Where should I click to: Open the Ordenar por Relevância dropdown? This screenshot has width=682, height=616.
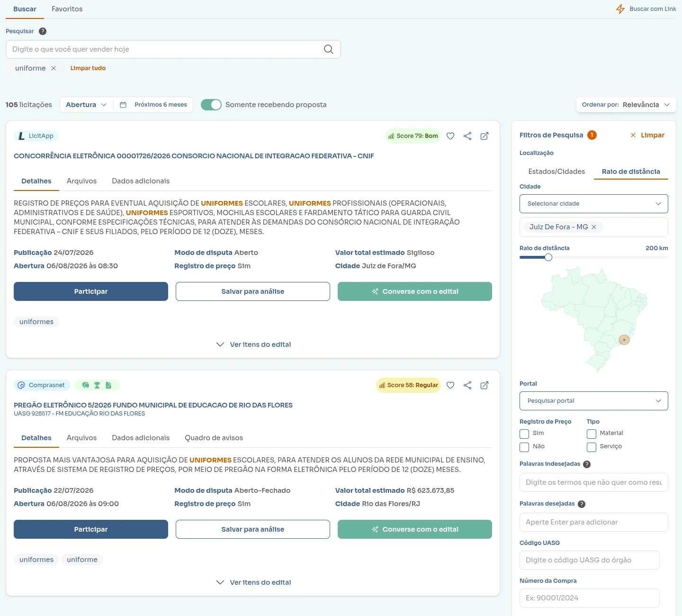(x=626, y=105)
